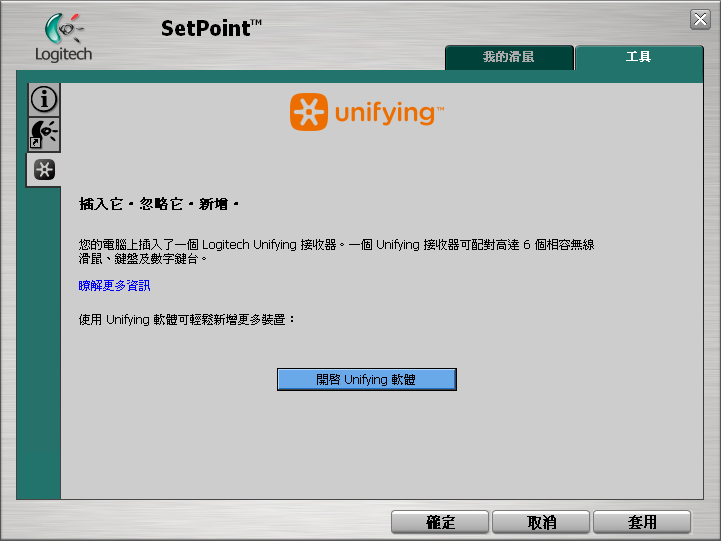Screen dimensions: 721x541
Task: Open the info sidebar icon
Action: 44,99
